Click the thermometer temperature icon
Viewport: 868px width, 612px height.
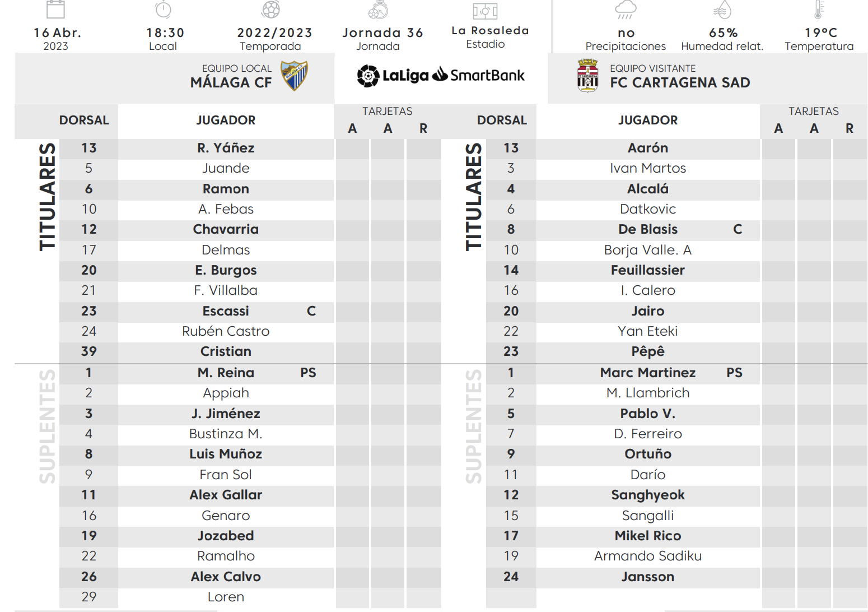coord(819,10)
